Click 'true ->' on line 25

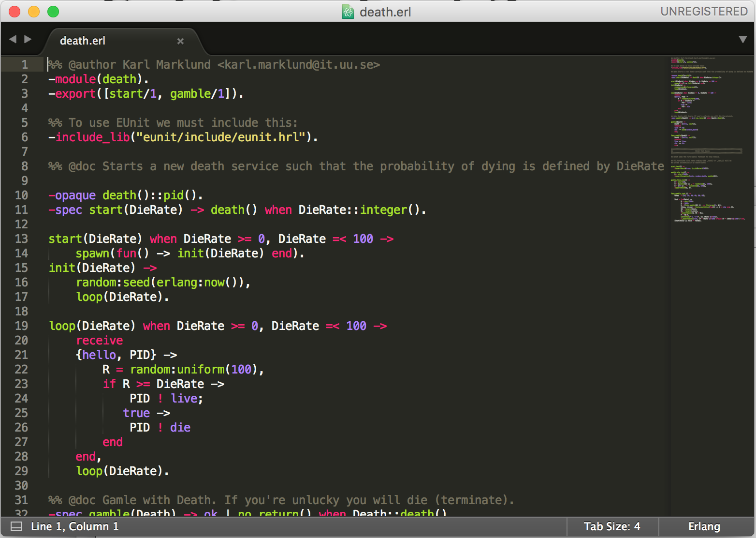[146, 413]
